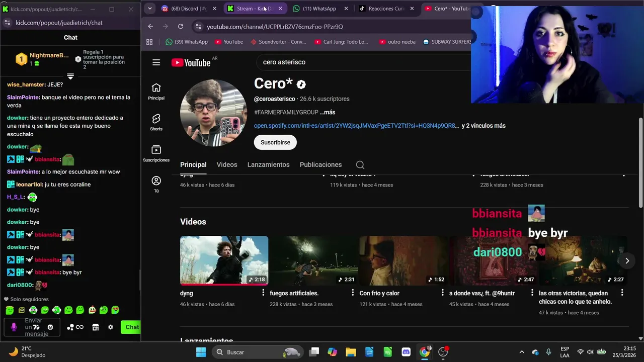The image size is (644, 362).
Task: Open options for 'fuegos artificiales.' video
Action: click(353, 293)
